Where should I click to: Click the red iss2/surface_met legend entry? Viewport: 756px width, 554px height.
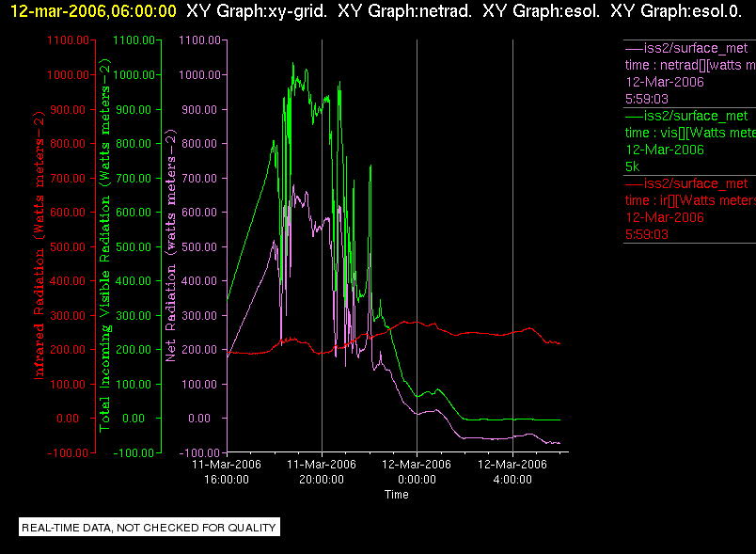click(686, 183)
